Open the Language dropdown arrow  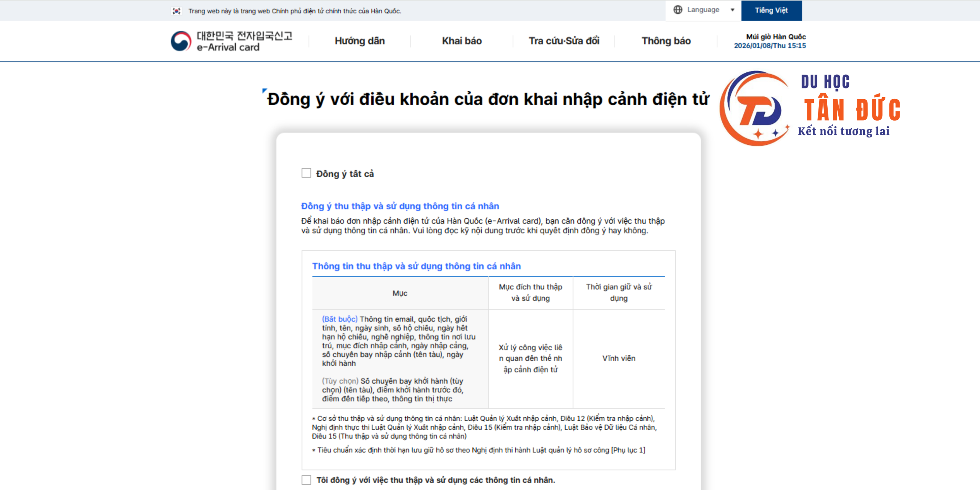coord(732,10)
